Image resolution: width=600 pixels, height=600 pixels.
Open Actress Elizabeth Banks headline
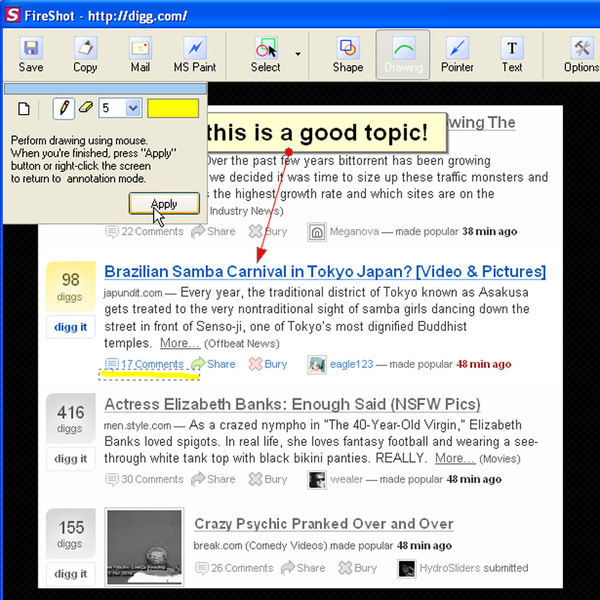(292, 404)
